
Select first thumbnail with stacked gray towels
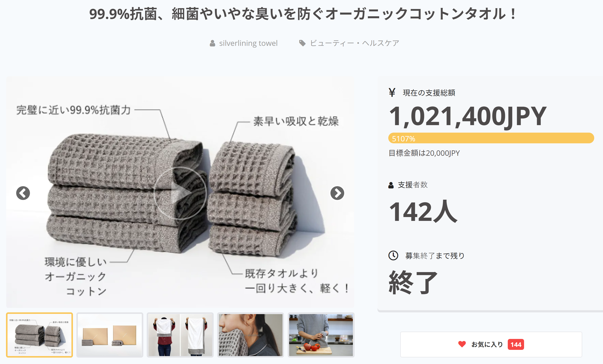tap(39, 335)
